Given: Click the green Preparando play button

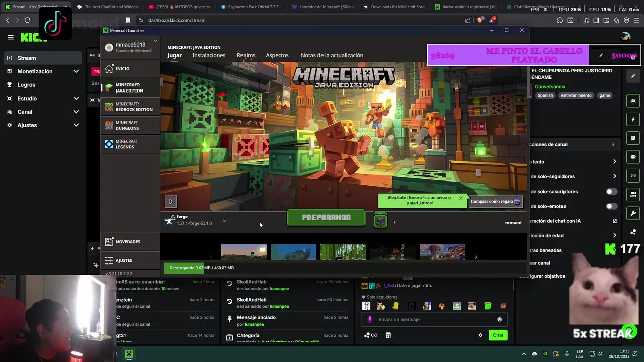Looking at the screenshot, I should 326,218.
